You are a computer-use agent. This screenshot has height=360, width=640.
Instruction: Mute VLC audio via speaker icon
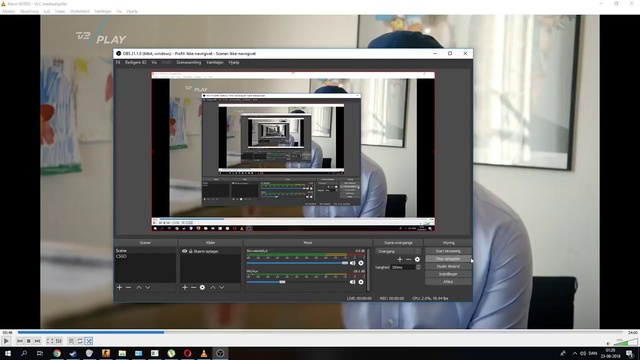tap(609, 343)
